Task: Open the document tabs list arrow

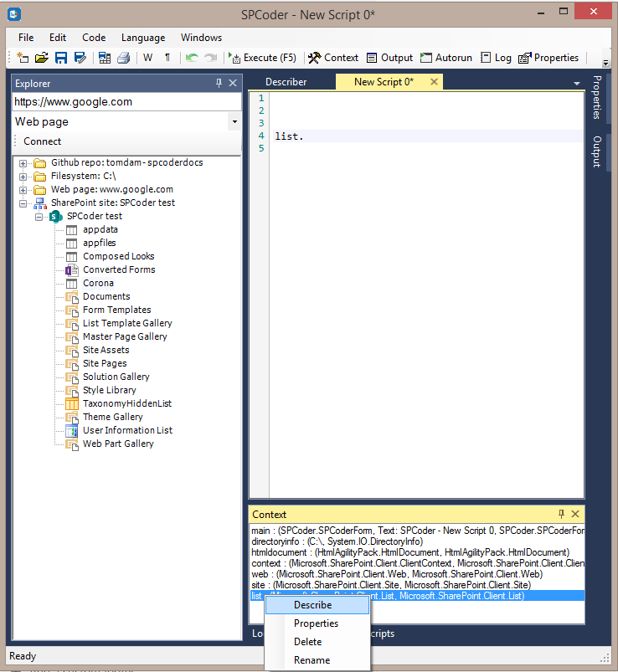Action: pyautogui.click(x=577, y=84)
